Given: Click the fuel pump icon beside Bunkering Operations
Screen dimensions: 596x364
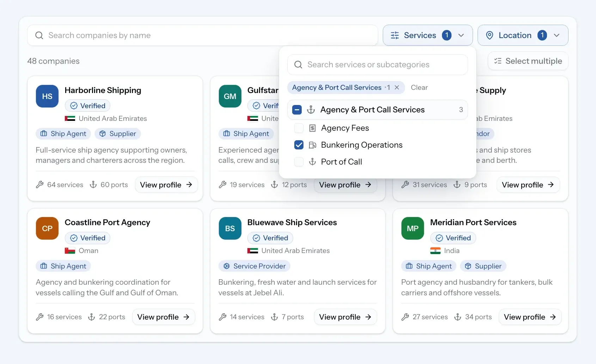Looking at the screenshot, I should click(x=312, y=145).
